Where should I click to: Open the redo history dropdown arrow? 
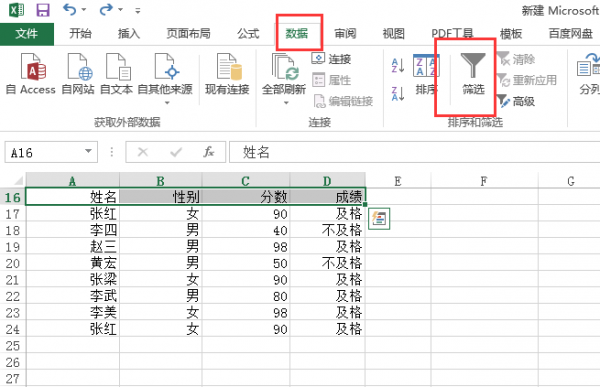pyautogui.click(x=120, y=10)
